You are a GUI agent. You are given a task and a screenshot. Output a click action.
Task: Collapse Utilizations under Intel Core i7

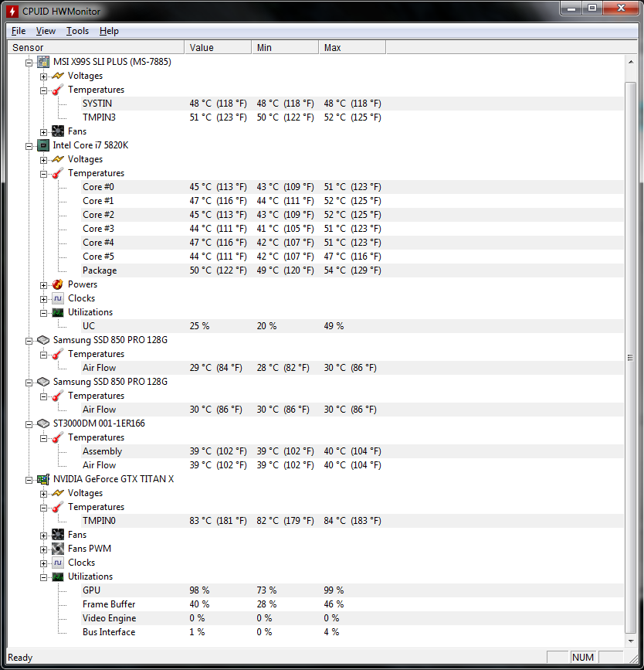43,313
